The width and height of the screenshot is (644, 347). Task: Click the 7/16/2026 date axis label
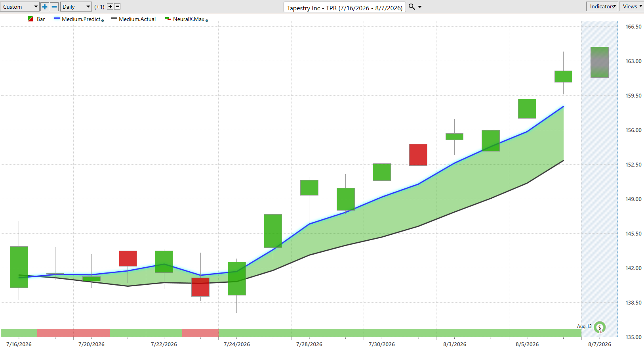point(19,344)
